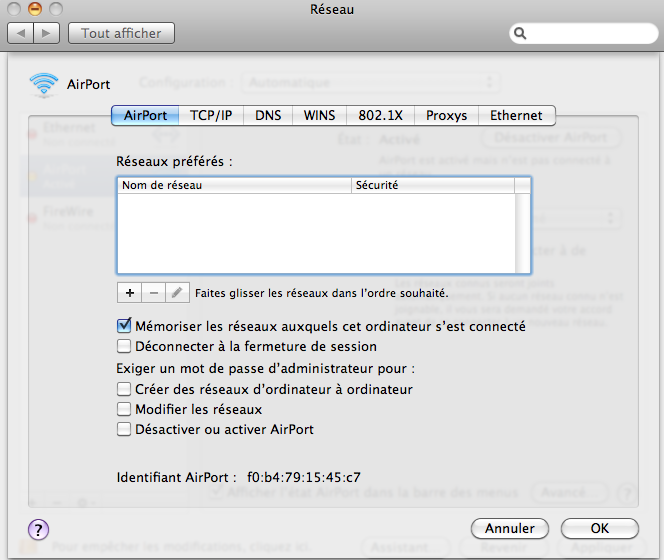Click the Tout afficher button
This screenshot has height=560, width=664.
click(x=121, y=33)
